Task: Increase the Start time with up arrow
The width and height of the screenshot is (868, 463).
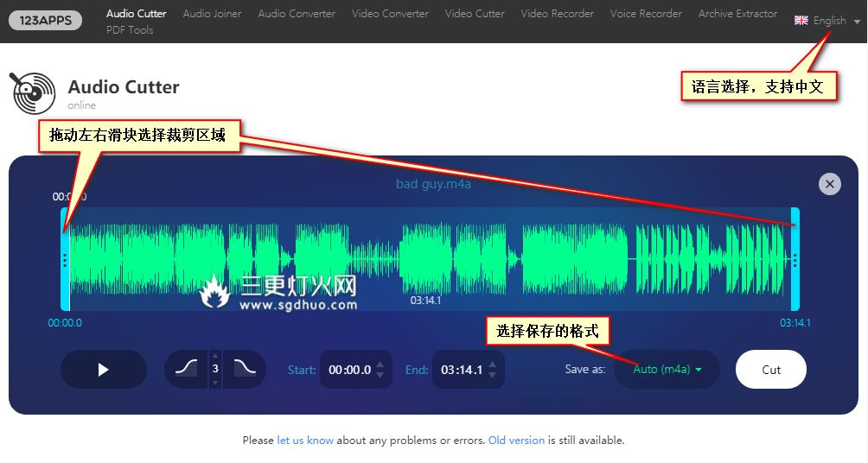Action: 380,364
